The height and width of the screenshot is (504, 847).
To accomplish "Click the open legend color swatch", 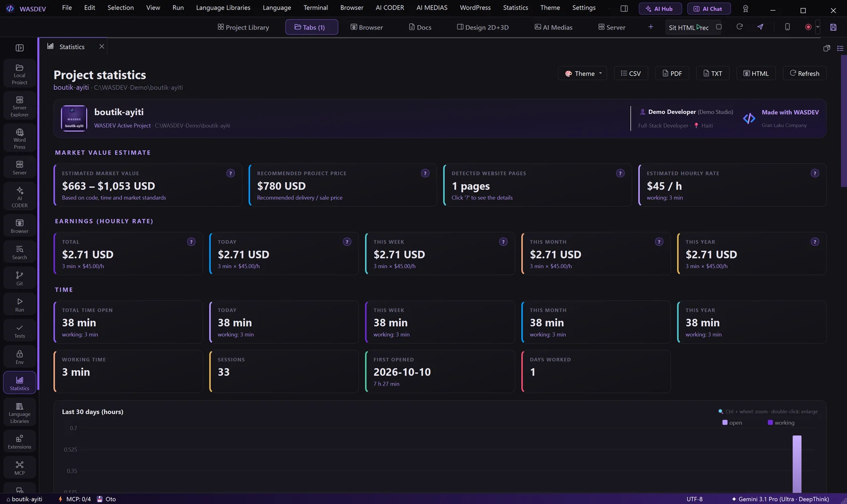I will [725, 422].
